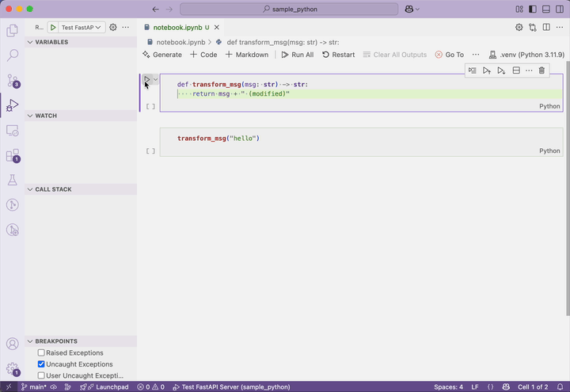Close the notebook.ipynb tab
The image size is (570, 392).
tap(217, 27)
